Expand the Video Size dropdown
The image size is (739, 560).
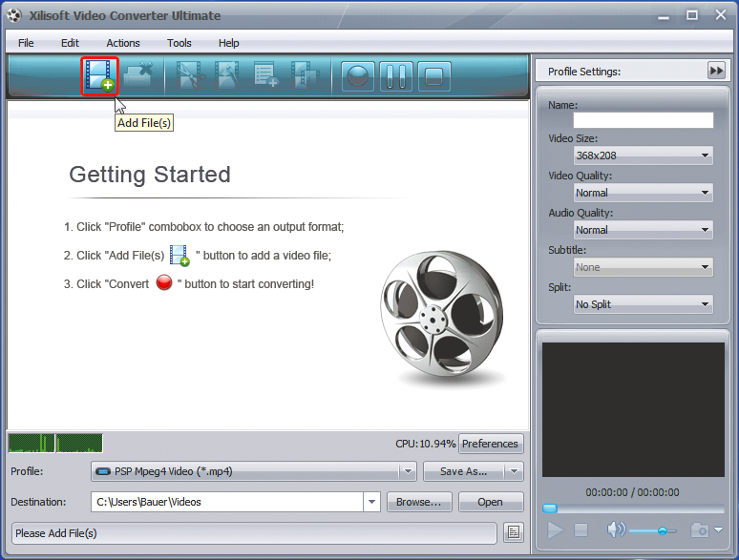[644, 156]
